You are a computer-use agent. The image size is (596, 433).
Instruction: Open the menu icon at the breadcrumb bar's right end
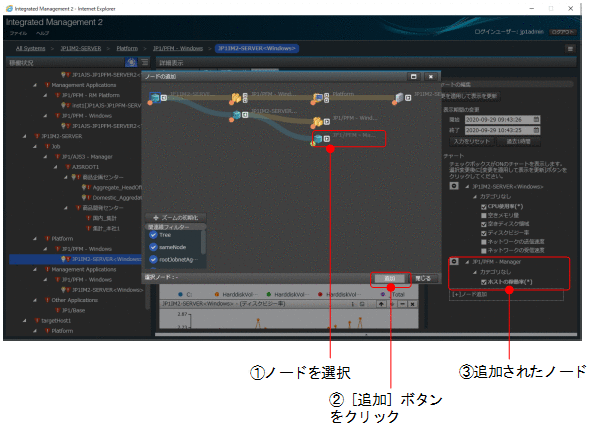pyautogui.click(x=570, y=49)
